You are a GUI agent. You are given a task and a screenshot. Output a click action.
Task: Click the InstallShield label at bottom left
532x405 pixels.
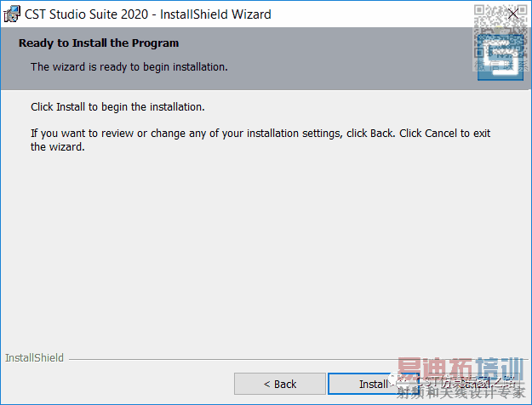coord(34,358)
